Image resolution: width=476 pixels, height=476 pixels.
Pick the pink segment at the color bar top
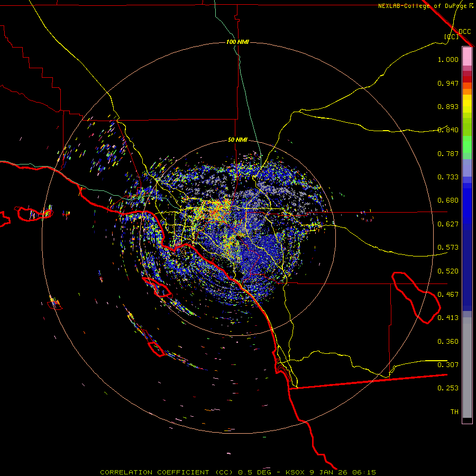coord(467,57)
